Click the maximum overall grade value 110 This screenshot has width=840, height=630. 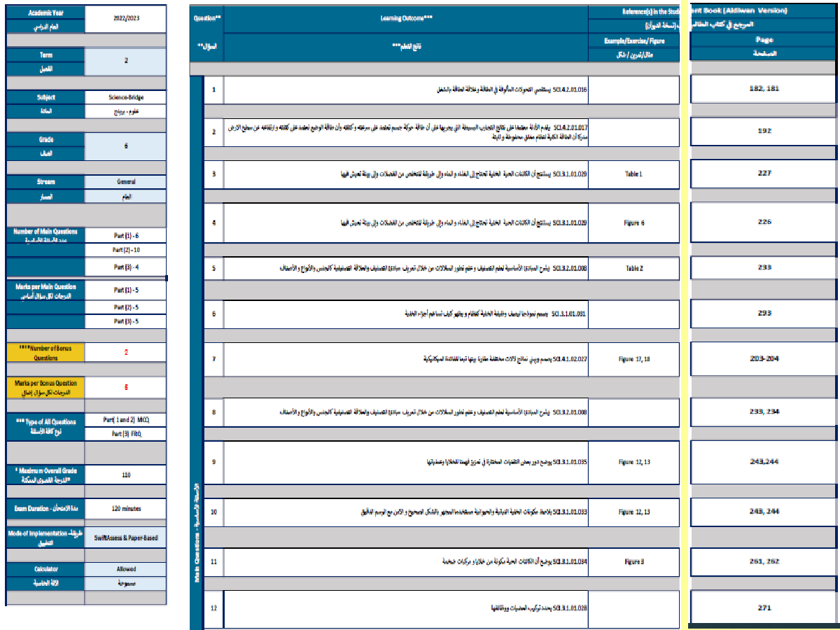point(126,474)
